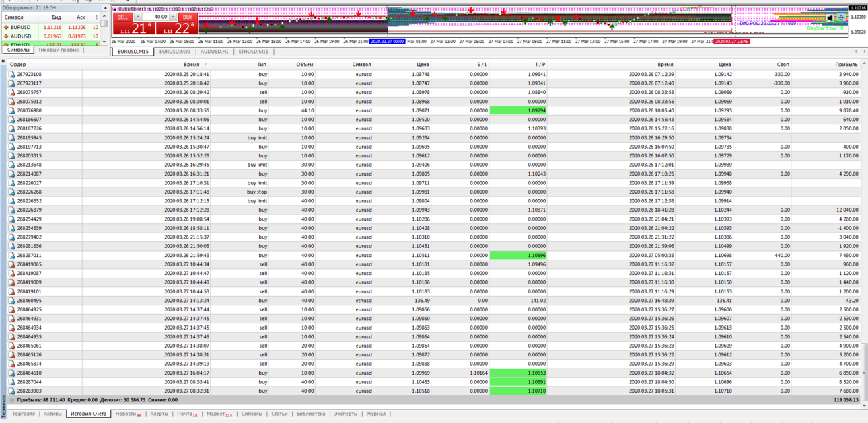
Task: Click order icon for order 268195945
Action: (11, 138)
